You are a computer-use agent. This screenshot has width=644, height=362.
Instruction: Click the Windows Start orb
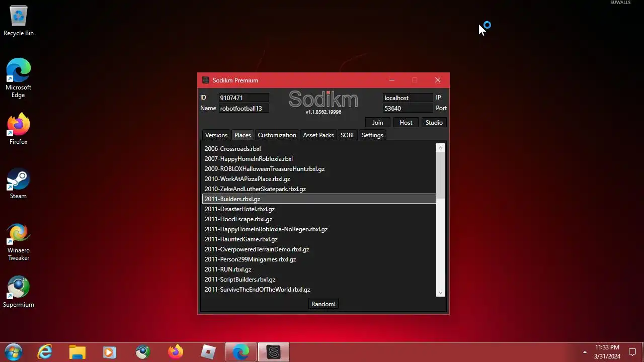tap(13, 352)
